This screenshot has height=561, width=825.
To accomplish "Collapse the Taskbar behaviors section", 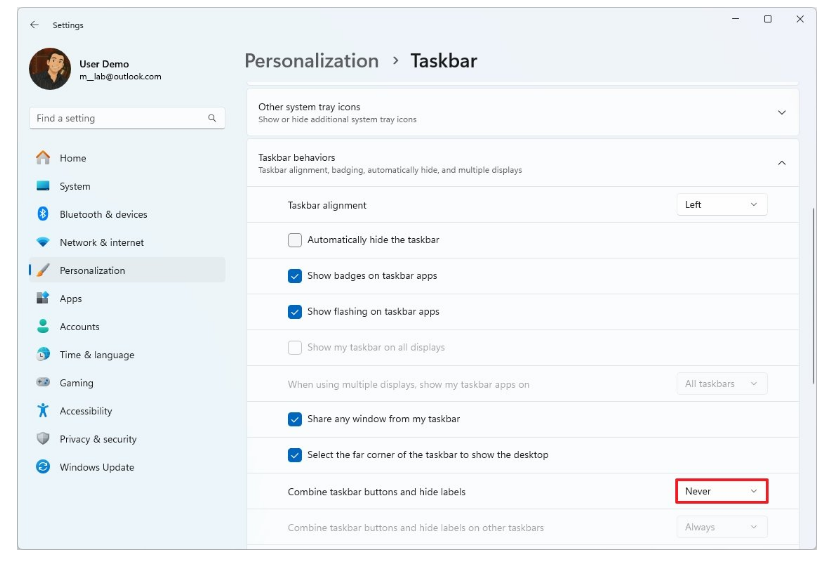I will (782, 163).
